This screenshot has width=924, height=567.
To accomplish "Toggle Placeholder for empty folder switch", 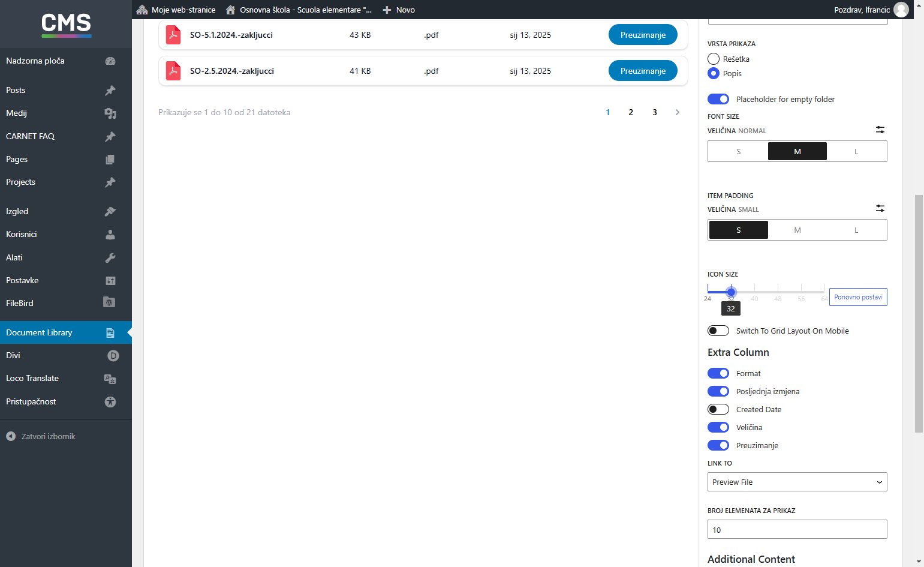I will 718,99.
